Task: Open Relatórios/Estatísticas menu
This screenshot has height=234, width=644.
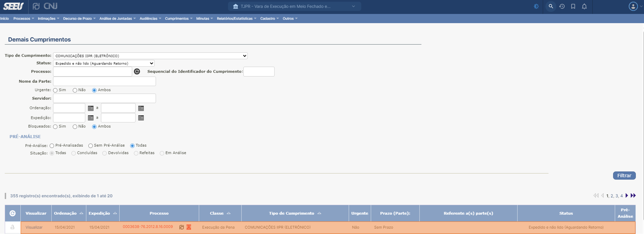Action: click(237, 18)
